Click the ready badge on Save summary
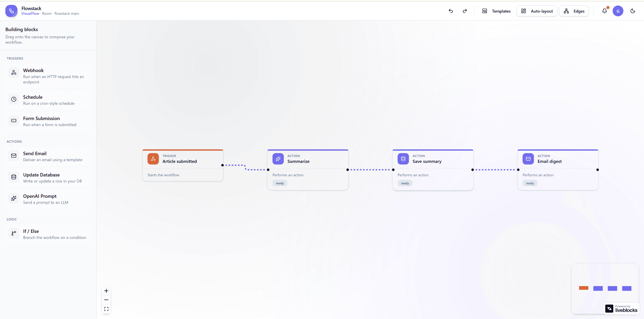 click(405, 183)
